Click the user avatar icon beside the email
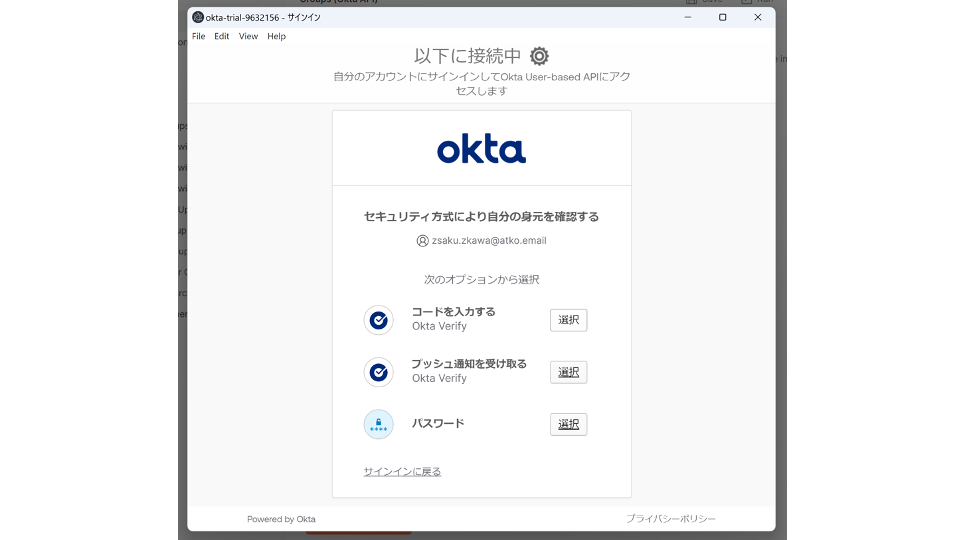The image size is (960, 540). point(422,241)
